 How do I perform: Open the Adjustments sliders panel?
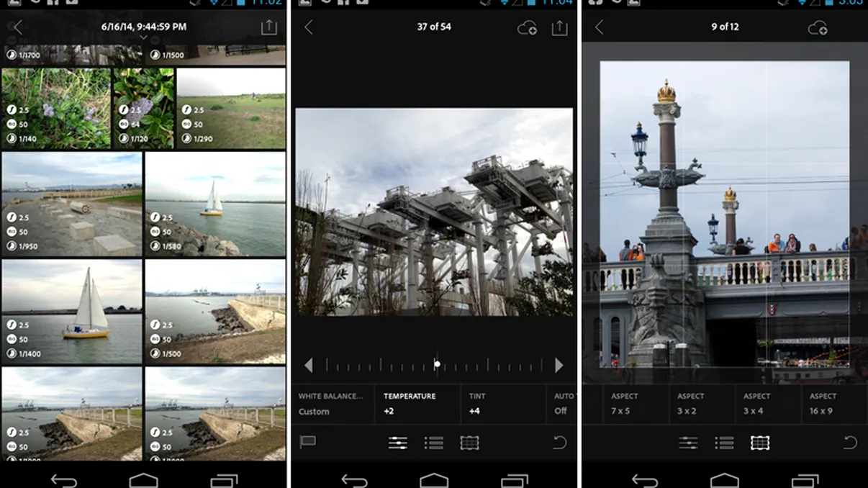(x=398, y=443)
